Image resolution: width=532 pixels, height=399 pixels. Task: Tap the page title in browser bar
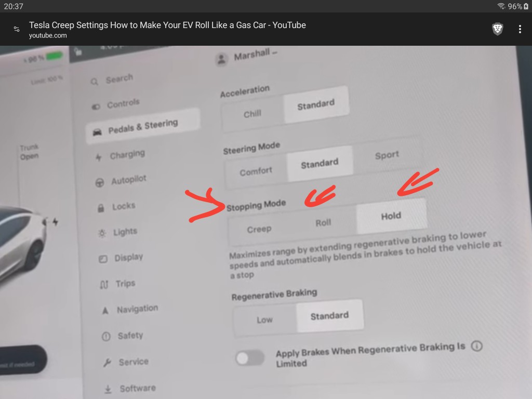pyautogui.click(x=167, y=25)
